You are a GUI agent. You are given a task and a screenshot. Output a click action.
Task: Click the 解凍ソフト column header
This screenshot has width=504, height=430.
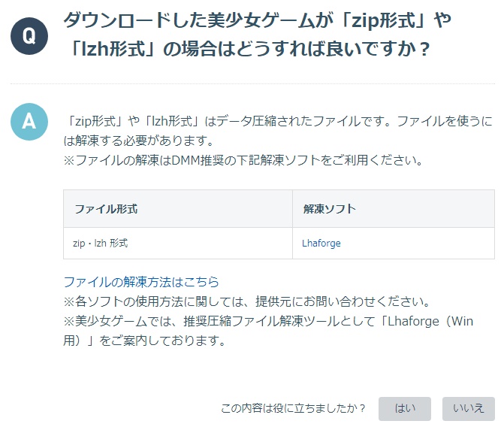coord(329,208)
